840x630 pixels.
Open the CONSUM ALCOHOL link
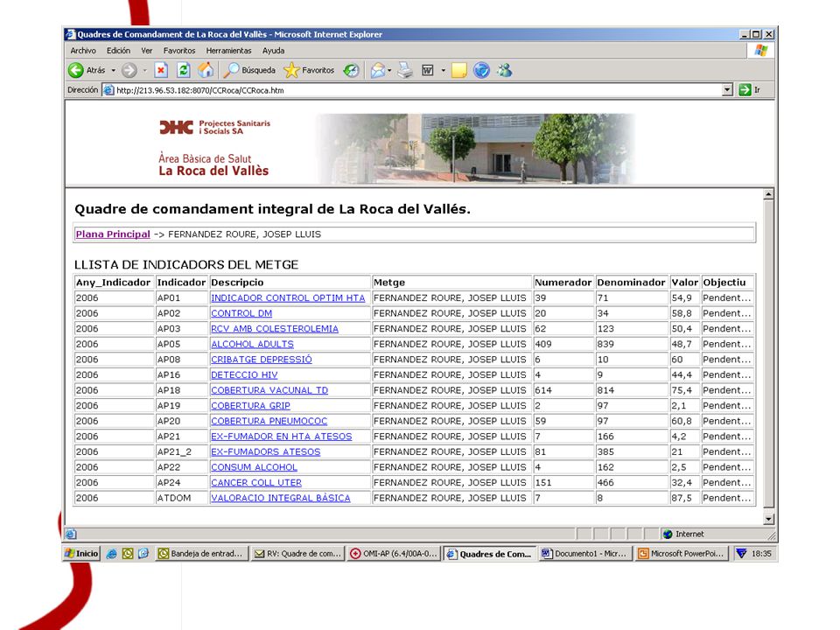pos(254,467)
